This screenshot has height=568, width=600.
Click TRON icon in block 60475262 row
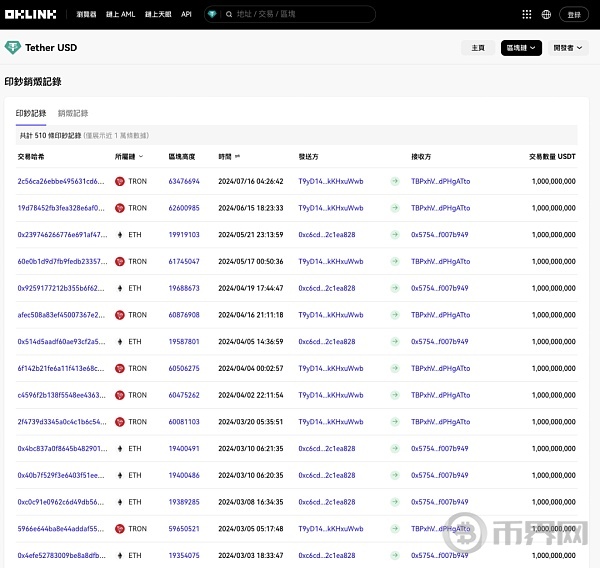120,395
